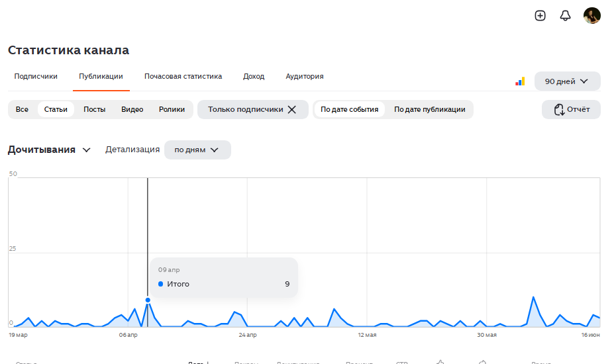Click the 25 y-axis label
The image size is (616, 364).
(13, 249)
